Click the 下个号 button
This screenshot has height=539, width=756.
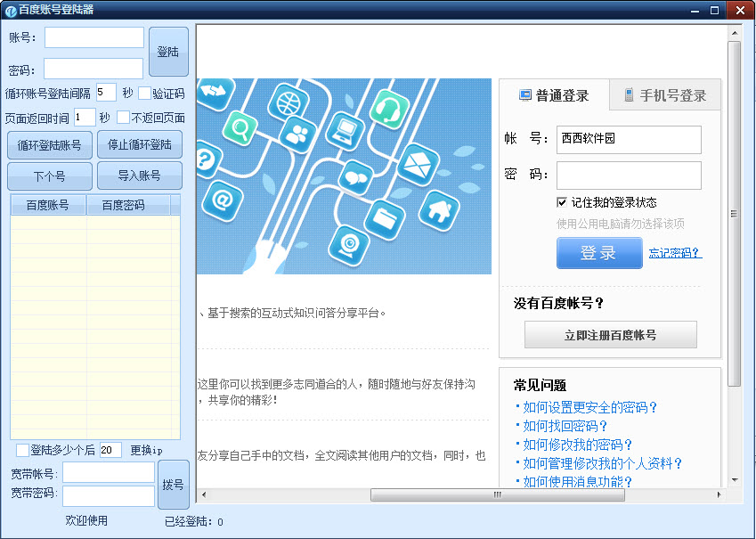tap(50, 176)
